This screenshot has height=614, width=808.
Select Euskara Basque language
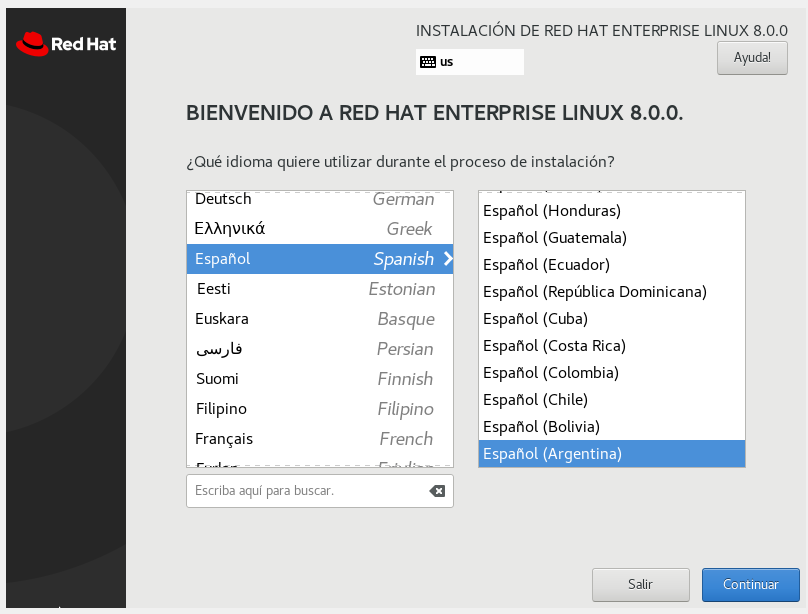coord(319,319)
